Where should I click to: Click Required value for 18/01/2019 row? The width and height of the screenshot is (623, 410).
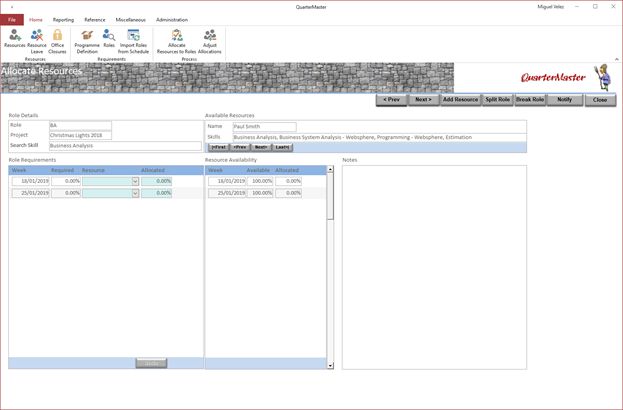click(66, 181)
